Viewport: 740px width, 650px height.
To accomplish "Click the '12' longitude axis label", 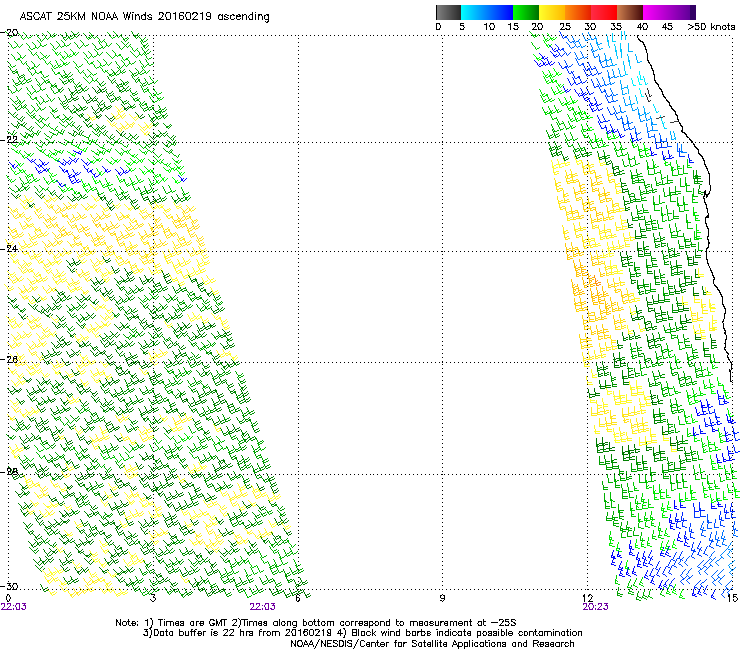I will click(x=588, y=598).
